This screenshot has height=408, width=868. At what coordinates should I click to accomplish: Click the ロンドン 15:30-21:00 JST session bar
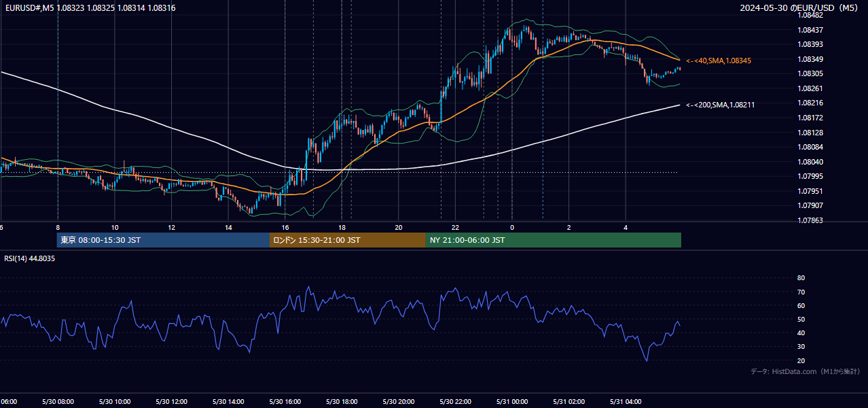point(348,240)
